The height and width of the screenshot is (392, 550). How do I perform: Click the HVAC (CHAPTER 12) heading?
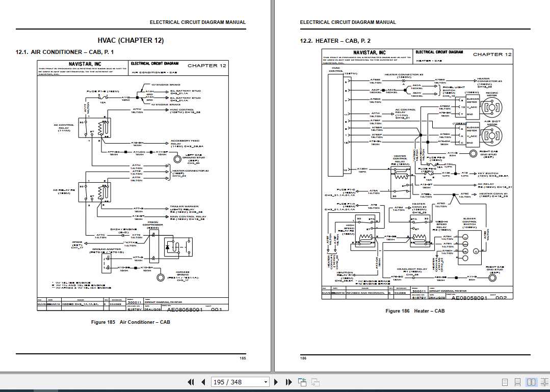click(x=130, y=41)
